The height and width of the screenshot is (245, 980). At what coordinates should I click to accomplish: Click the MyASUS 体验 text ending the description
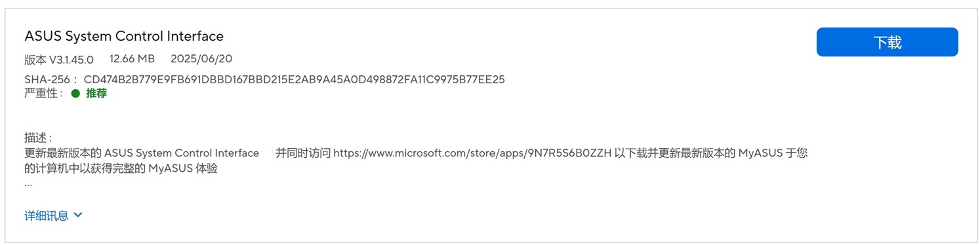tap(183, 168)
